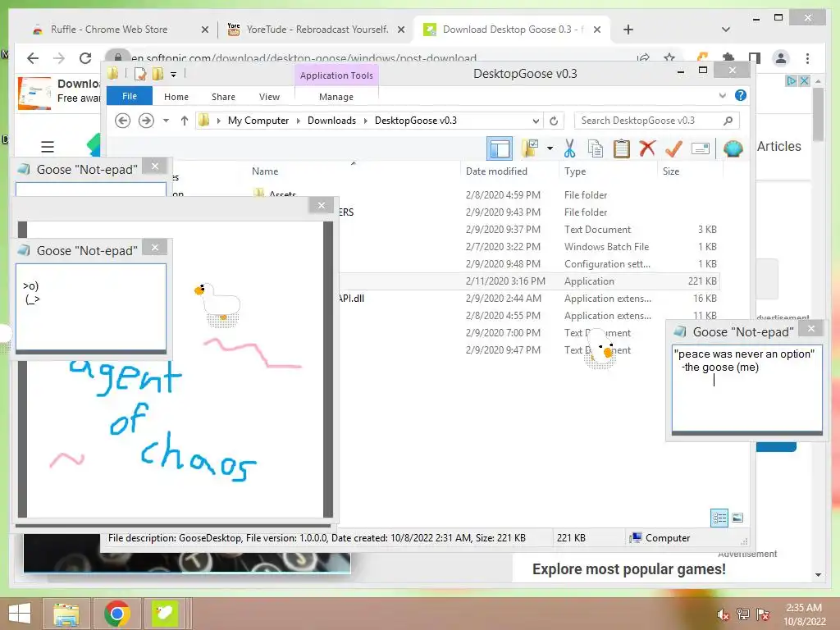Click the orange checkmark Properties icon
Screen dimensions: 840x630
pyautogui.click(x=673, y=148)
